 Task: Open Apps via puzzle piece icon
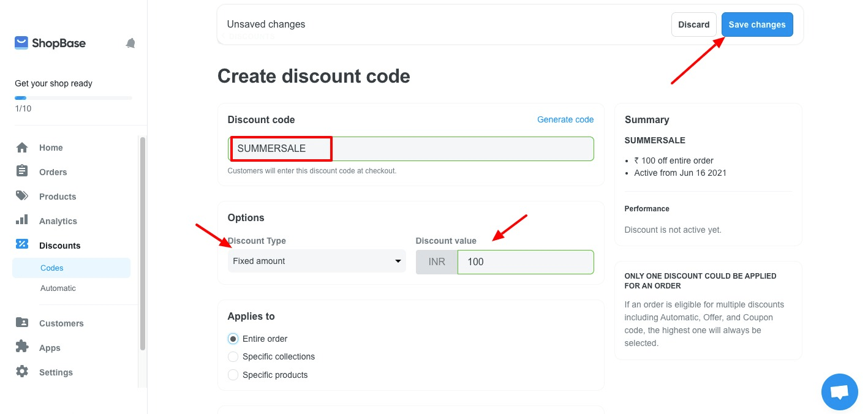[x=22, y=347]
